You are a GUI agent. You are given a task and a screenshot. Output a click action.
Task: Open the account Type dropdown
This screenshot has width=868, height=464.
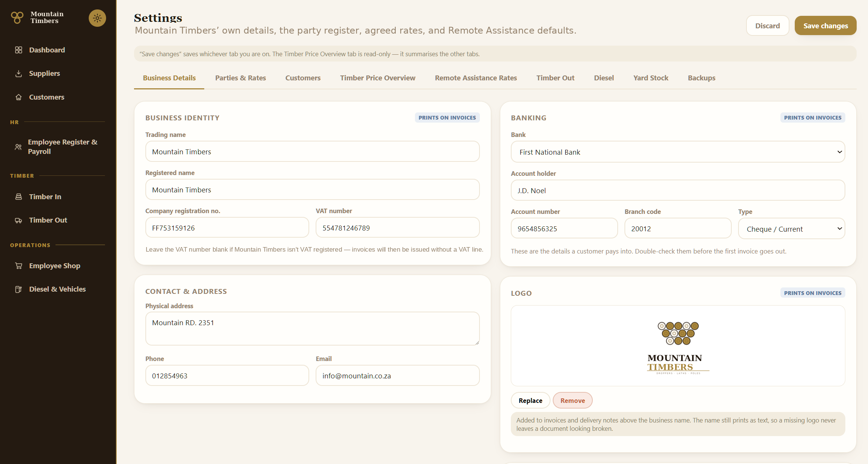[x=791, y=229]
